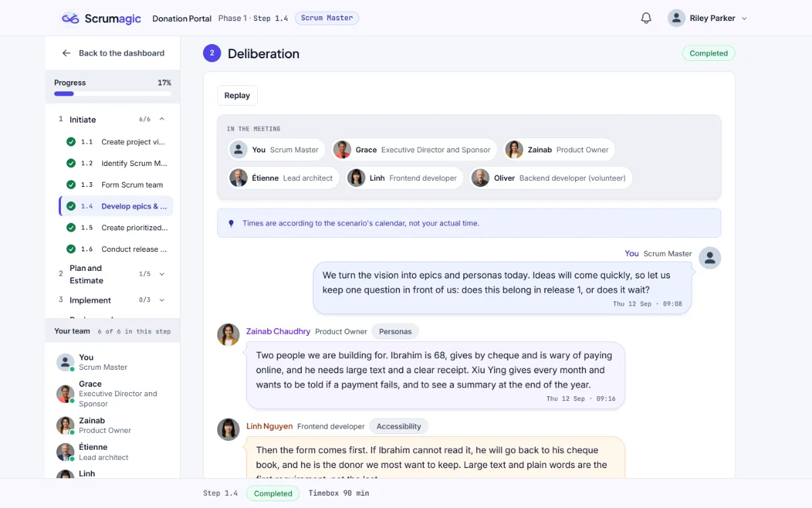
Task: Click the Completed badge beside the Deliberation heading
Action: [708, 54]
